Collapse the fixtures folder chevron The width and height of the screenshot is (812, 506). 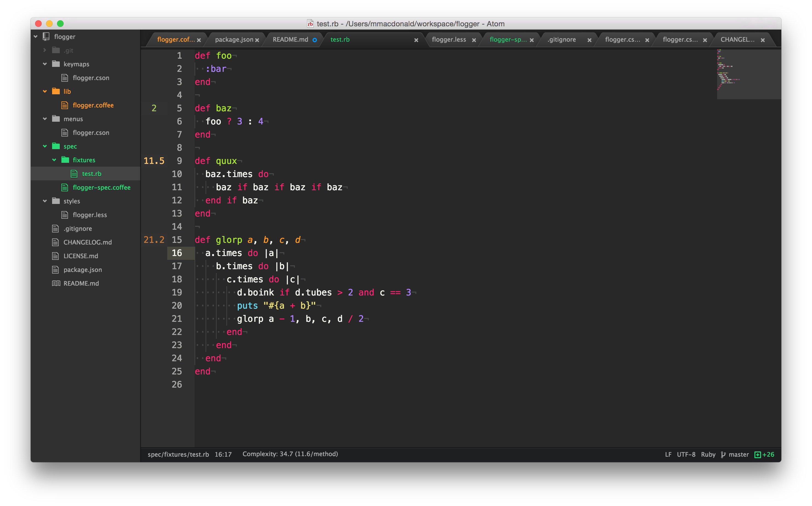(x=54, y=160)
